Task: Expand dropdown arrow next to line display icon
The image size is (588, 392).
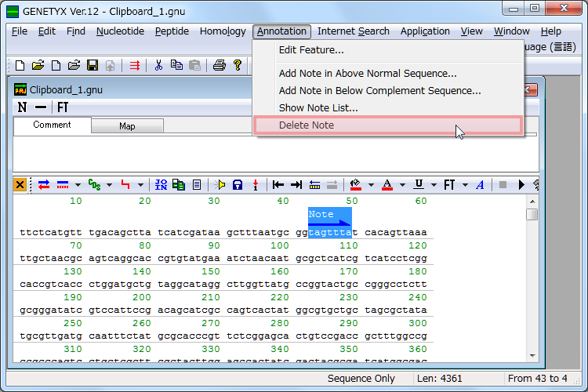Action: 78,184
